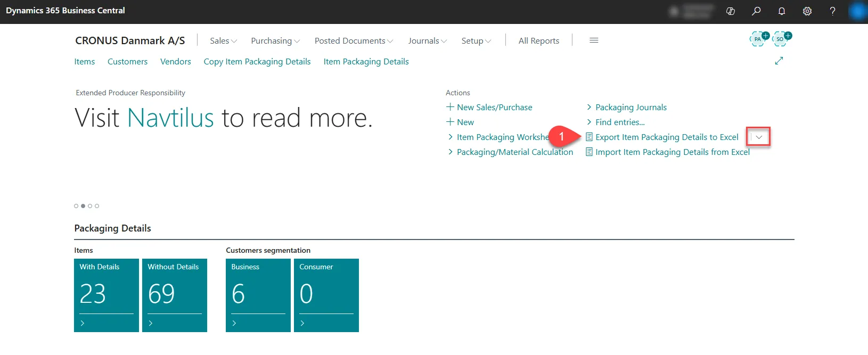The image size is (868, 355).
Task: Go to Items
Action: 85,62
